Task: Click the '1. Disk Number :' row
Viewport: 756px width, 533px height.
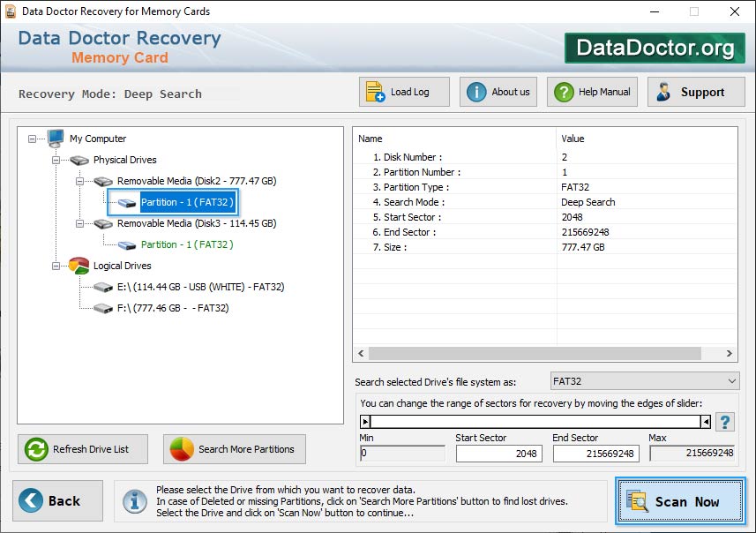Action: pos(545,157)
